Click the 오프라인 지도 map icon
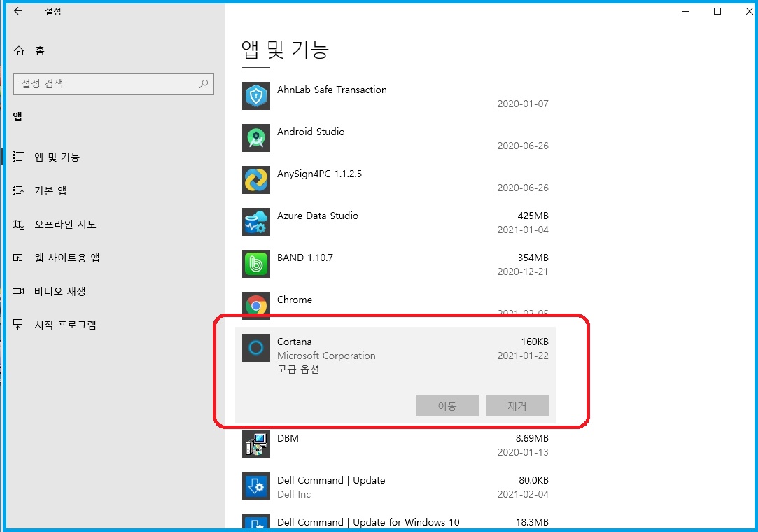This screenshot has width=758, height=532. 18,224
